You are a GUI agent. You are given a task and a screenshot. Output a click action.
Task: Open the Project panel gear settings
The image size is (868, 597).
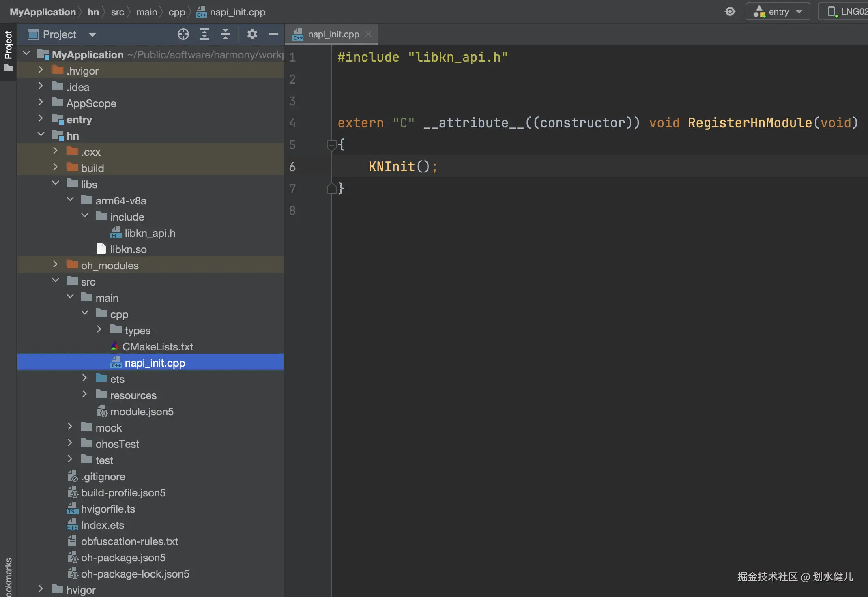pyautogui.click(x=252, y=34)
